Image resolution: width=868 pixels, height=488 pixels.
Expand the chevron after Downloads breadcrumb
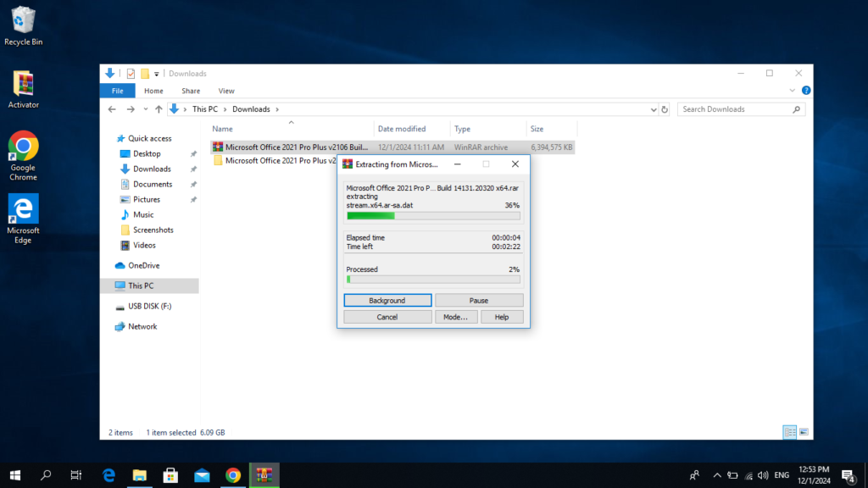tap(277, 109)
